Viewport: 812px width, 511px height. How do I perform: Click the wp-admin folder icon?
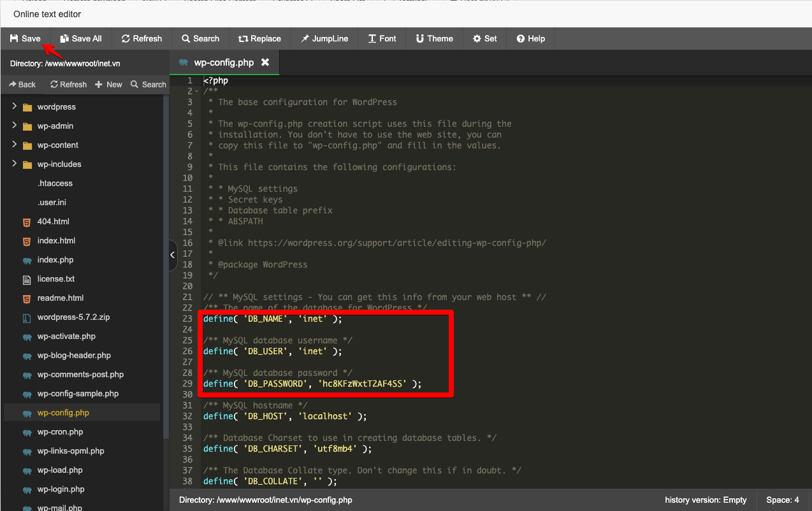[x=27, y=126]
